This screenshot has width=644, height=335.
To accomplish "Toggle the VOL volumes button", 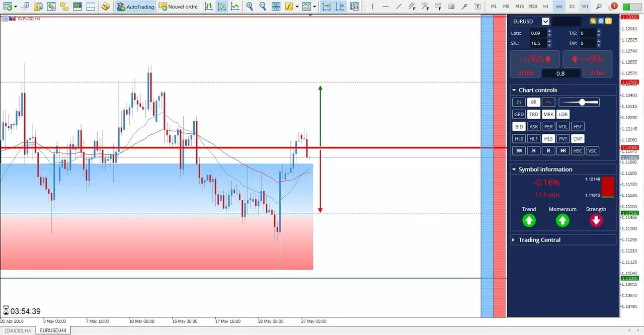I will (x=563, y=126).
